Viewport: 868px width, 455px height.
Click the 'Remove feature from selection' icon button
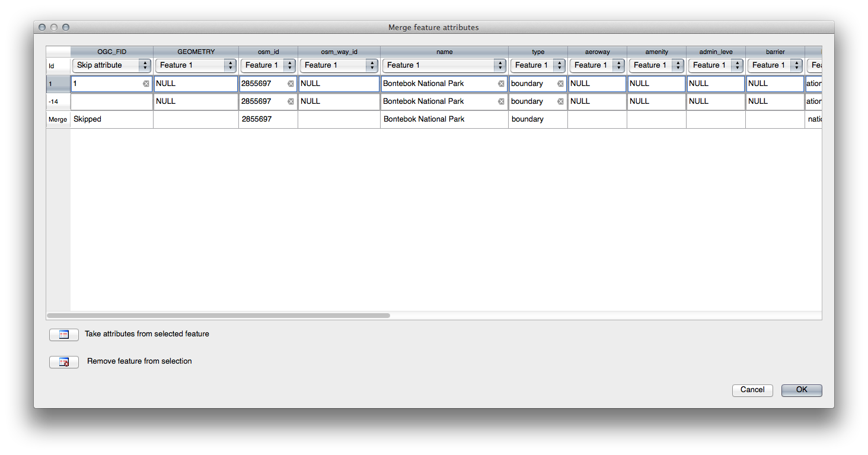point(64,362)
